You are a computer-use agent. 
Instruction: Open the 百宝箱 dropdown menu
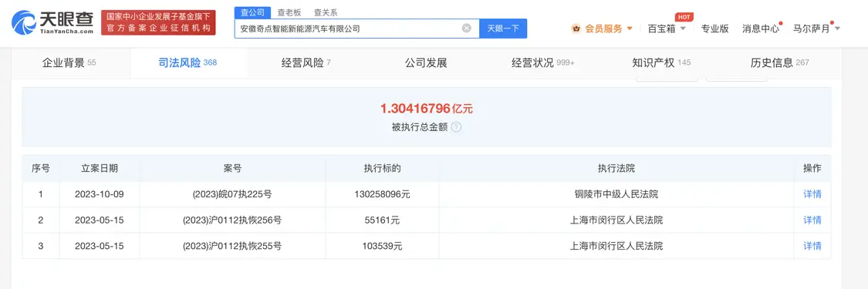click(x=667, y=29)
